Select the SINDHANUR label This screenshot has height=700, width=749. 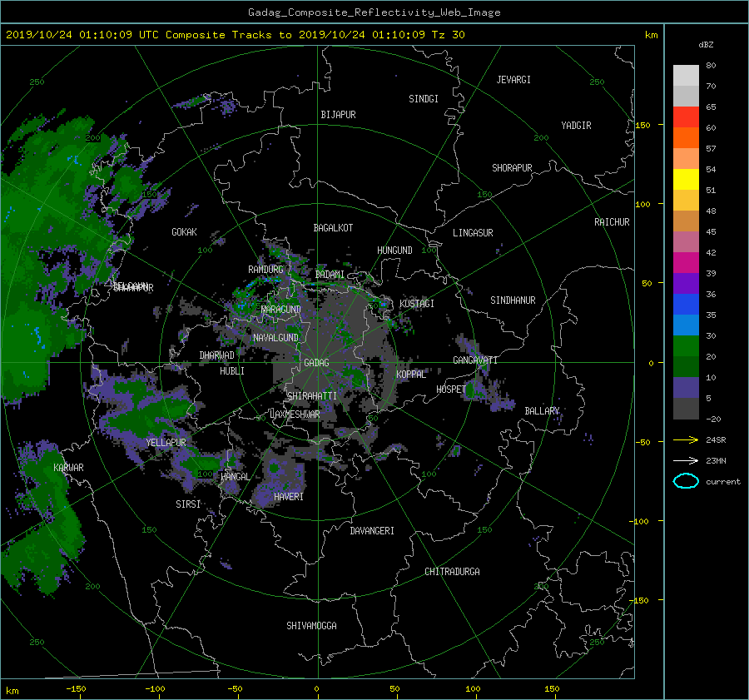(x=513, y=300)
